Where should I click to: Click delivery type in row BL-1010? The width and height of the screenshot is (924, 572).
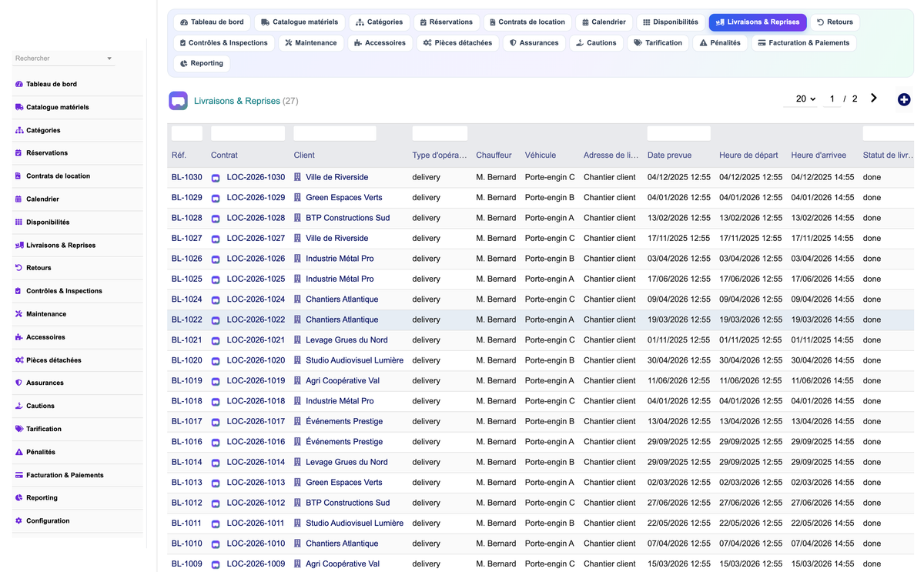[x=427, y=544]
